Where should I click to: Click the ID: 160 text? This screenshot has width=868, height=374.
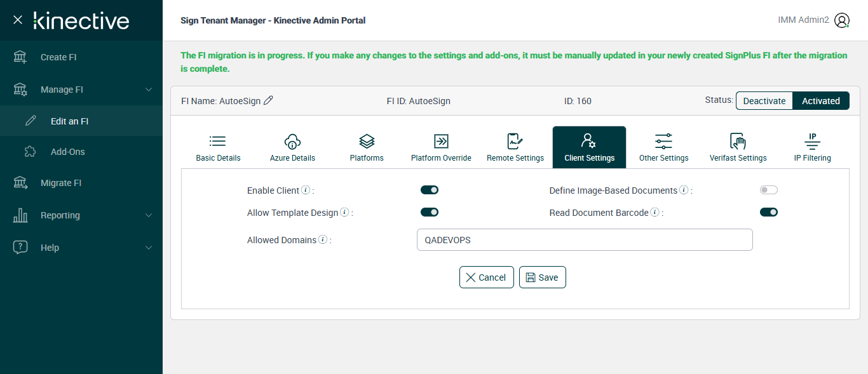coord(578,101)
